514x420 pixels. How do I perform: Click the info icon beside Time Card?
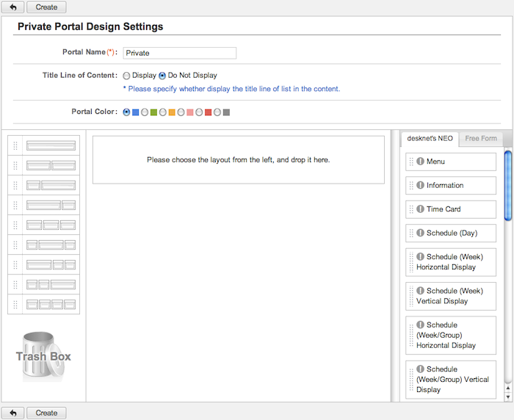420,209
